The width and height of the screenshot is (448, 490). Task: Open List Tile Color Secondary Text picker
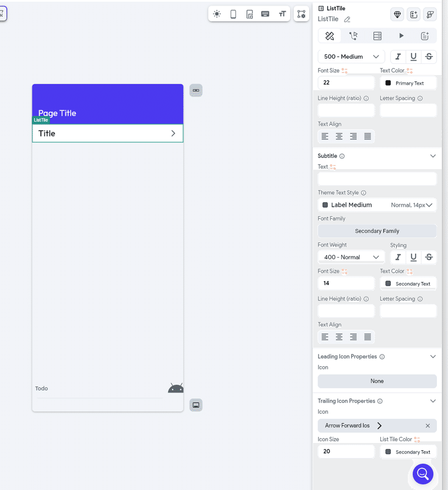(x=408, y=451)
